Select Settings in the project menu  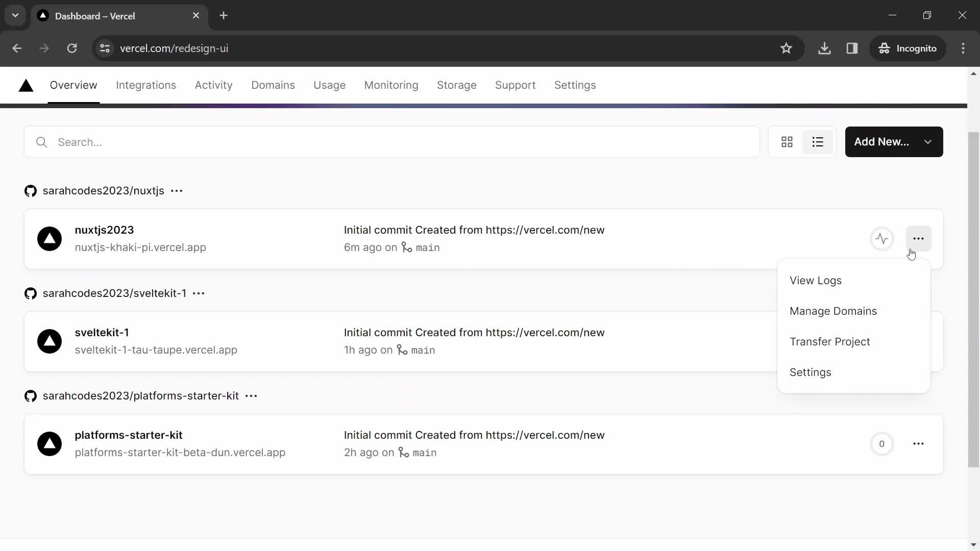coord(853,372)
